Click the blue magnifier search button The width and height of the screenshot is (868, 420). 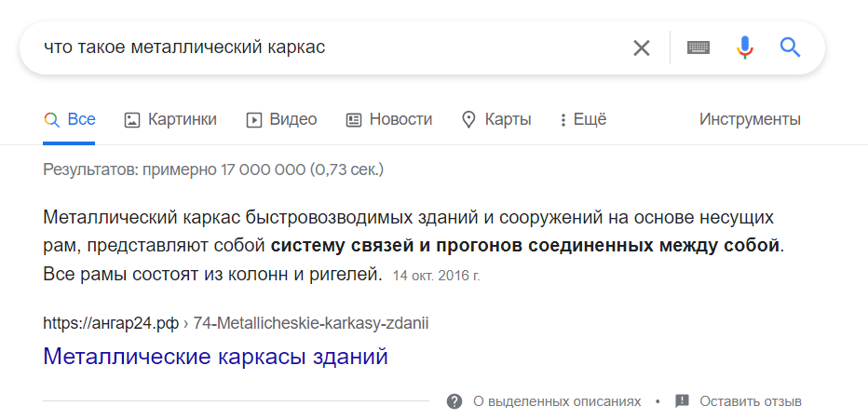[x=790, y=47]
